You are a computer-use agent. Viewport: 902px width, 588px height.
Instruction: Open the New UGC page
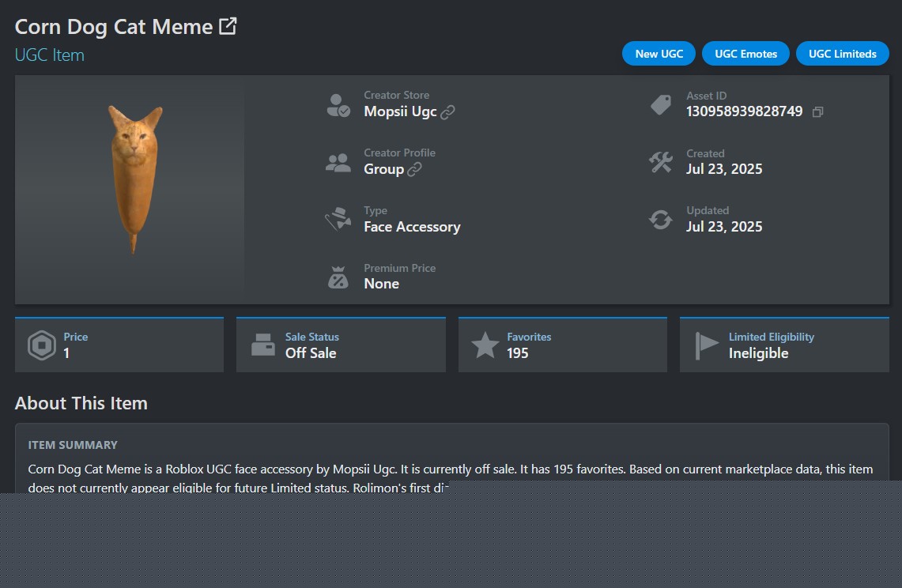[x=659, y=54]
